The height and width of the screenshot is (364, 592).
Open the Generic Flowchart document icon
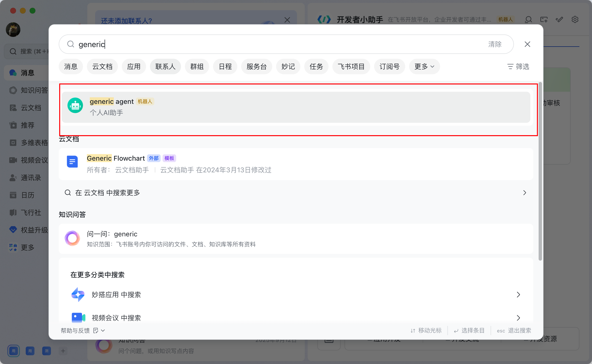pyautogui.click(x=72, y=162)
